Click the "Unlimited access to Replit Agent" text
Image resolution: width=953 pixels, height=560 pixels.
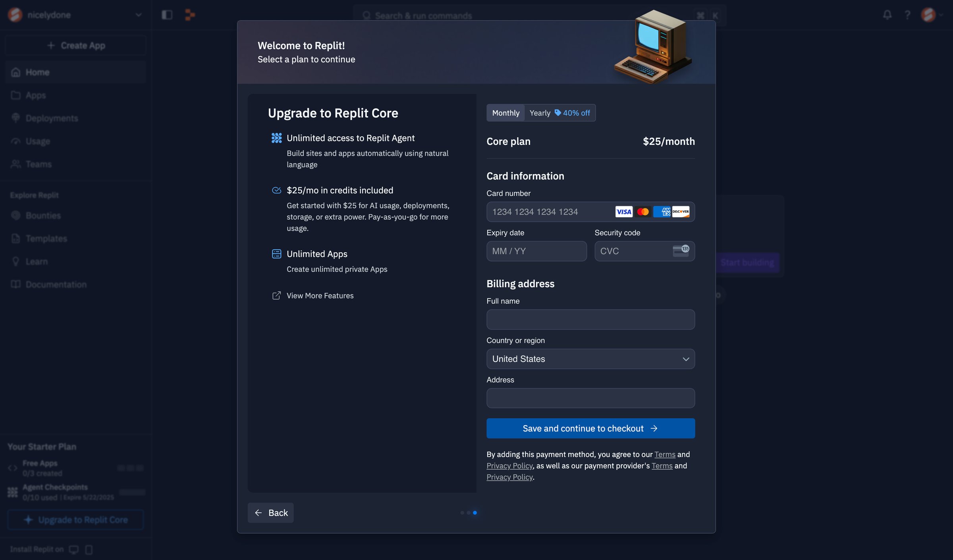[x=351, y=138]
